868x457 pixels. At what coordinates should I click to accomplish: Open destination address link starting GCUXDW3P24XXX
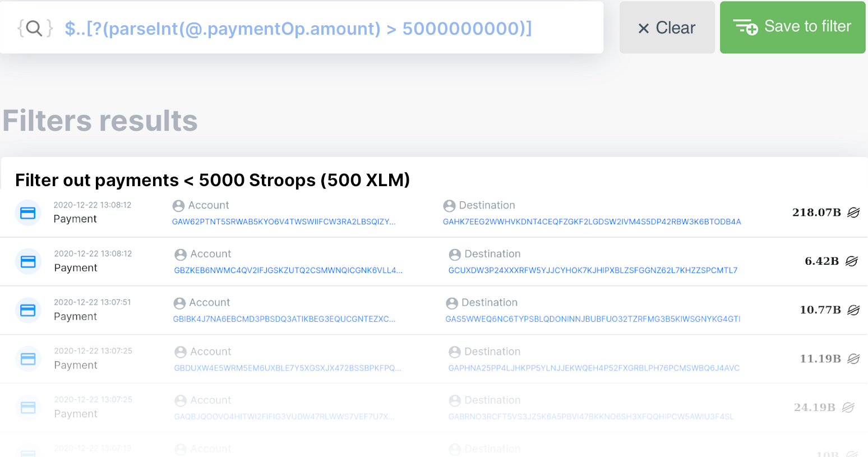(593, 270)
